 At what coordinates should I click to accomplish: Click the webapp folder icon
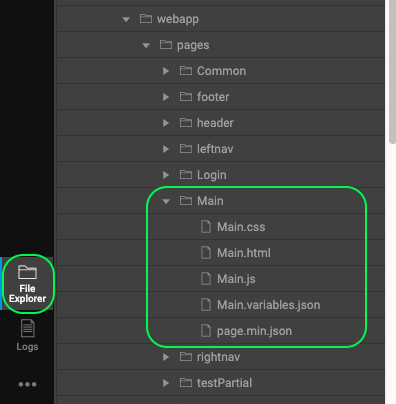146,19
